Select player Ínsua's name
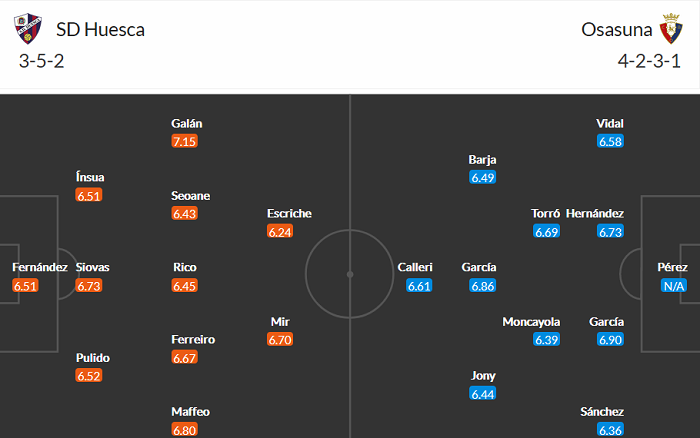This screenshot has width=700, height=438. pyautogui.click(x=90, y=177)
